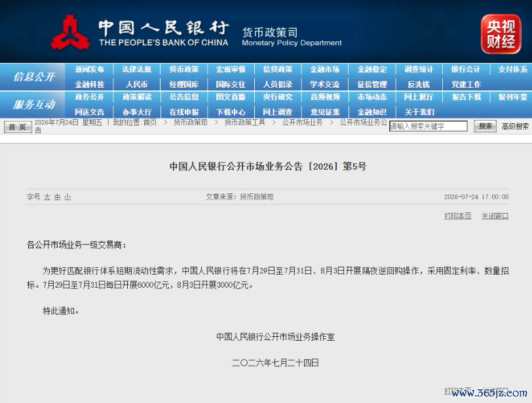Open 关于我们 navigation item
The width and height of the screenshot is (532, 403).
[x=419, y=112]
